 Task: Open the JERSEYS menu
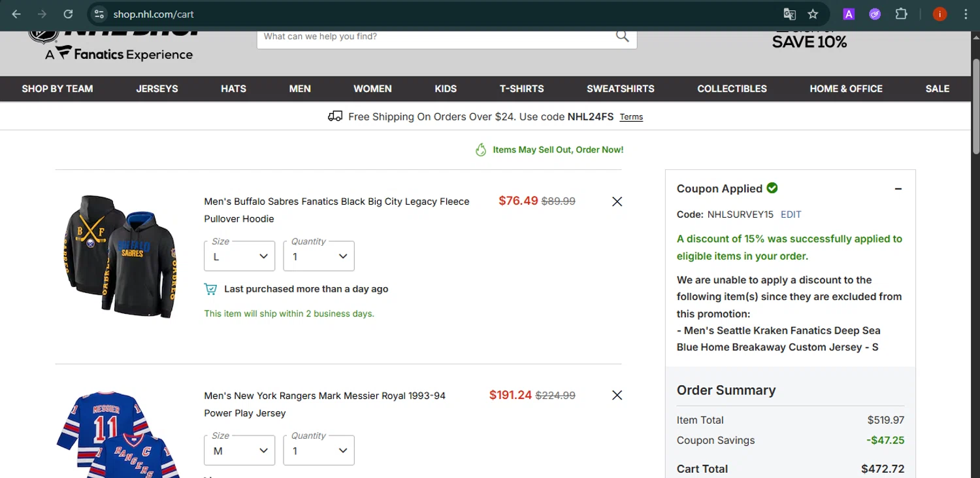click(157, 89)
